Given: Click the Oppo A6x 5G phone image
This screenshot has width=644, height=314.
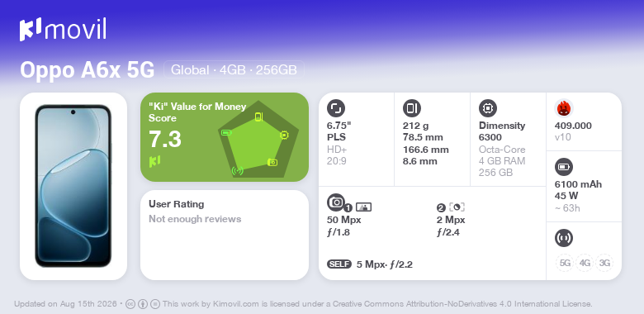Looking at the screenshot, I should coord(73,186).
